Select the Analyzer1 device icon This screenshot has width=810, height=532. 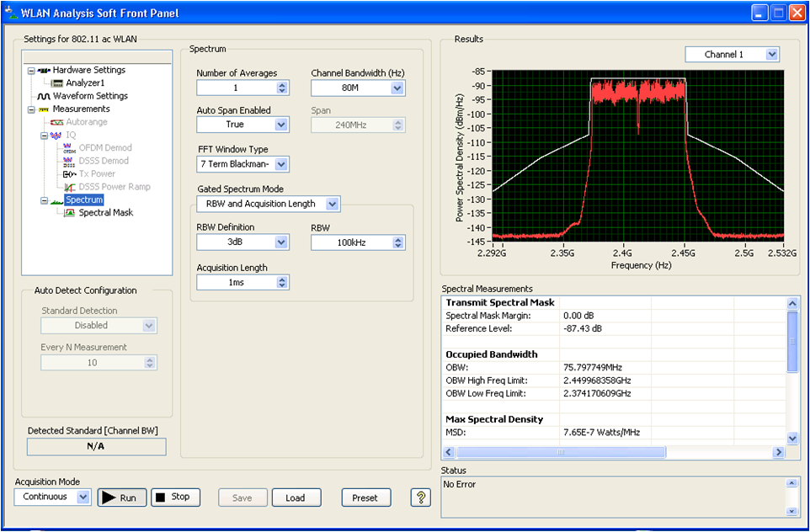[56, 83]
